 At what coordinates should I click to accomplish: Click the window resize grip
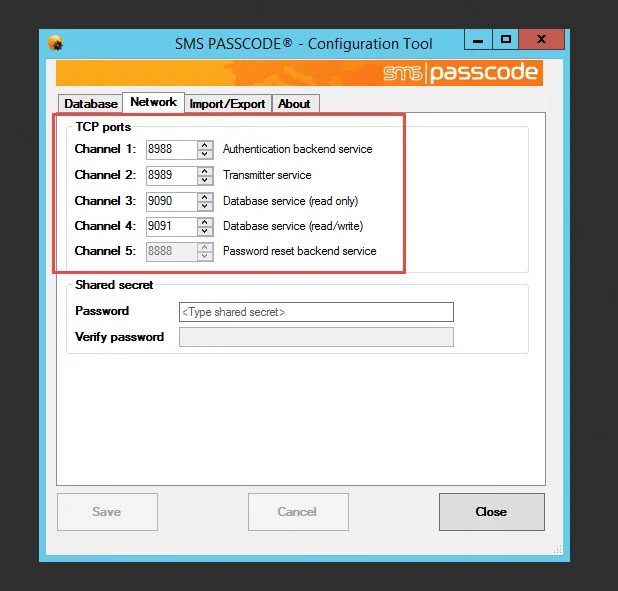(x=558, y=549)
